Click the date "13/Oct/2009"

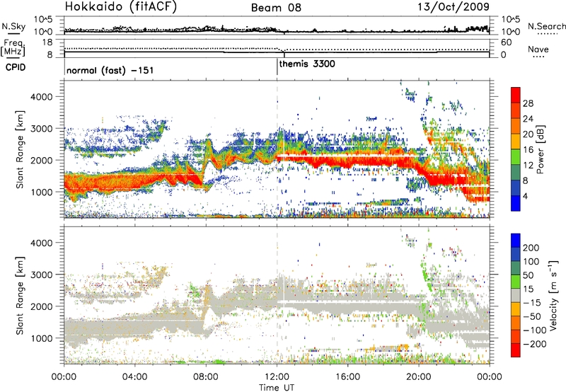(454, 7)
